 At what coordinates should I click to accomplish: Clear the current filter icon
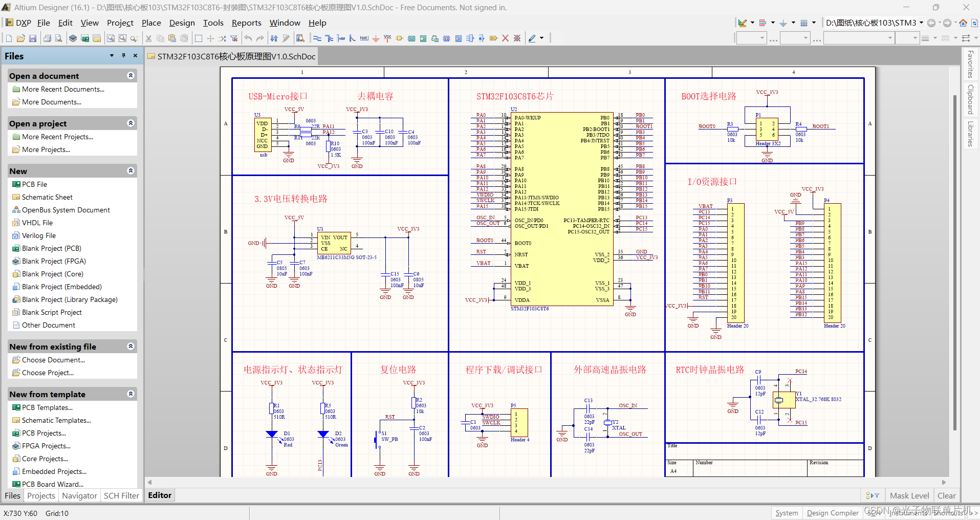234,38
